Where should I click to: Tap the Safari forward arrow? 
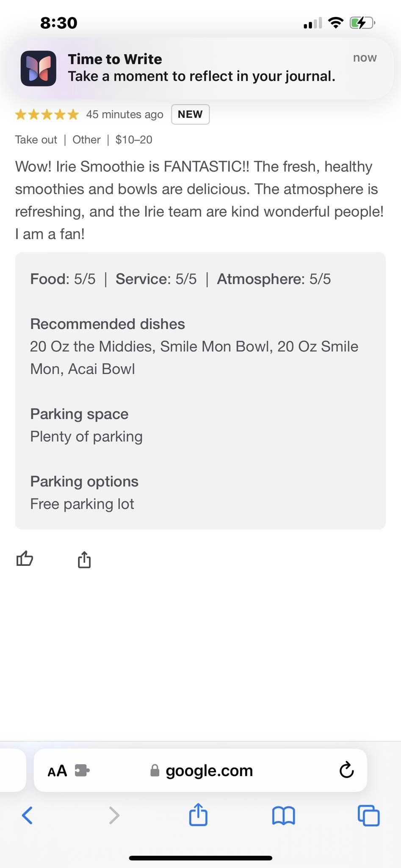click(x=114, y=815)
